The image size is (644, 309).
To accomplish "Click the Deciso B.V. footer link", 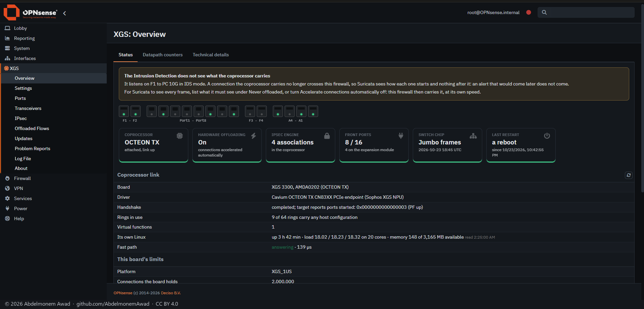I will 171,293.
